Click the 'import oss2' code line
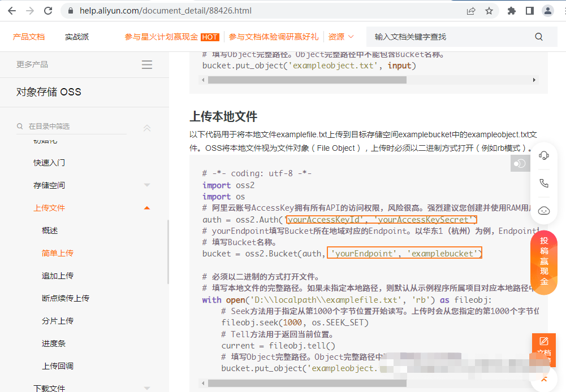This screenshot has height=392, width=566. click(x=228, y=185)
